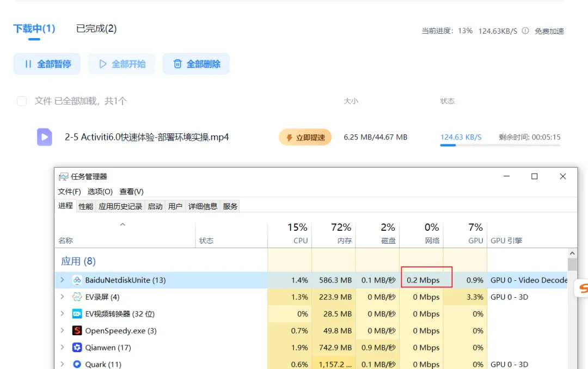Click the 当前进度: 13% text

coord(447,30)
